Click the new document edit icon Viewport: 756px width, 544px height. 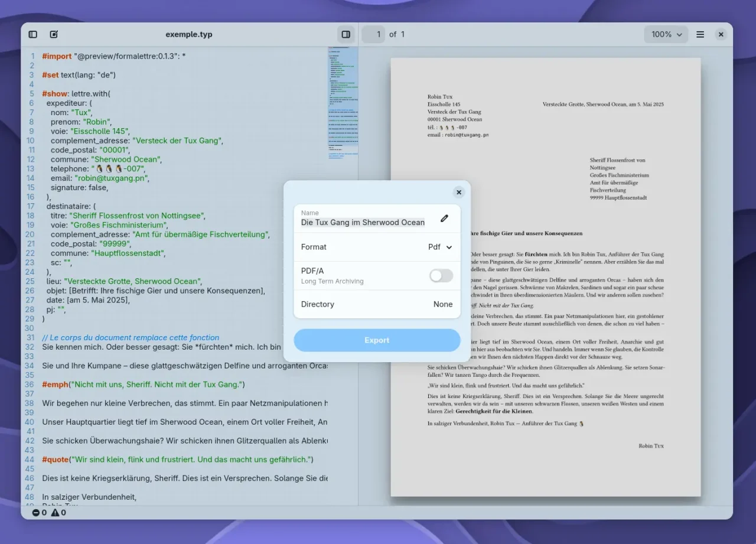coord(54,34)
